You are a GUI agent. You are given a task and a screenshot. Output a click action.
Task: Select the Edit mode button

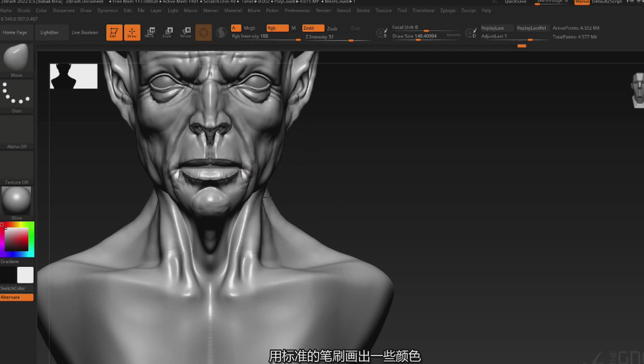[x=113, y=32]
